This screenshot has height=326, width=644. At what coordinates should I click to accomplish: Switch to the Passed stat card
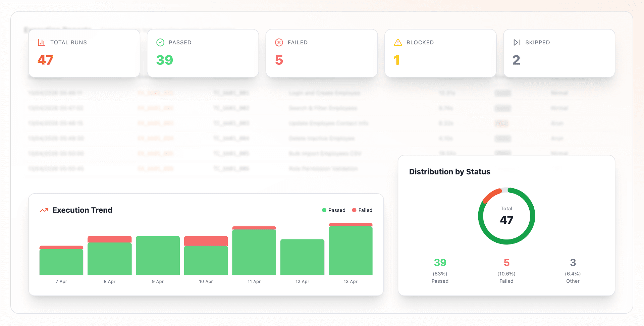pyautogui.click(x=203, y=53)
